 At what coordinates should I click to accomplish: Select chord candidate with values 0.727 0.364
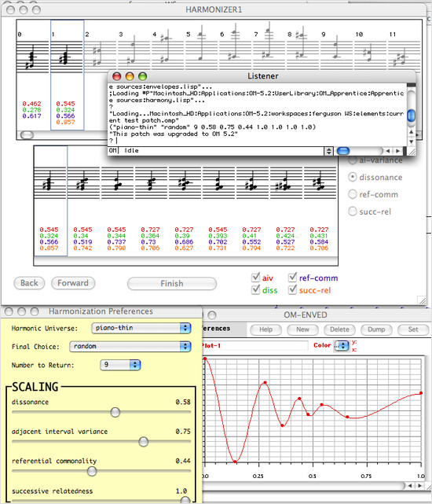click(x=150, y=201)
